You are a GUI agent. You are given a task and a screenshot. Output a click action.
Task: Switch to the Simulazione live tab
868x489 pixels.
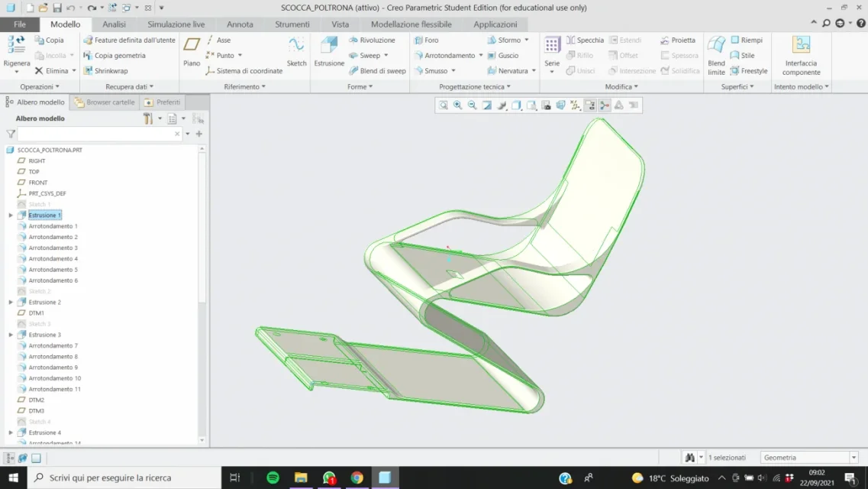coord(176,24)
